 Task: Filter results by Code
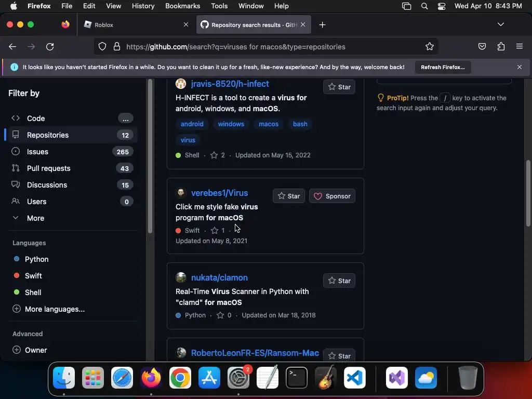(72, 118)
